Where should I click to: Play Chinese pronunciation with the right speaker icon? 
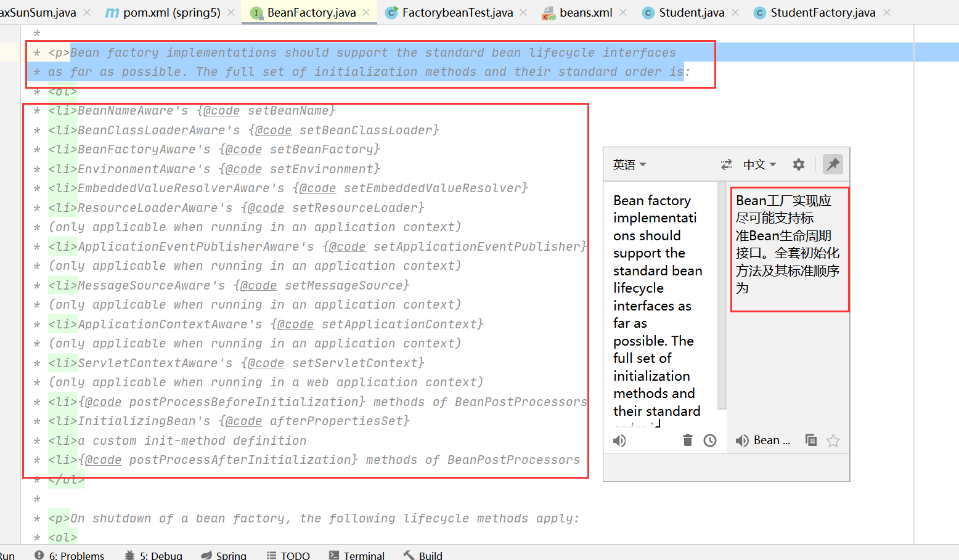pyautogui.click(x=741, y=440)
